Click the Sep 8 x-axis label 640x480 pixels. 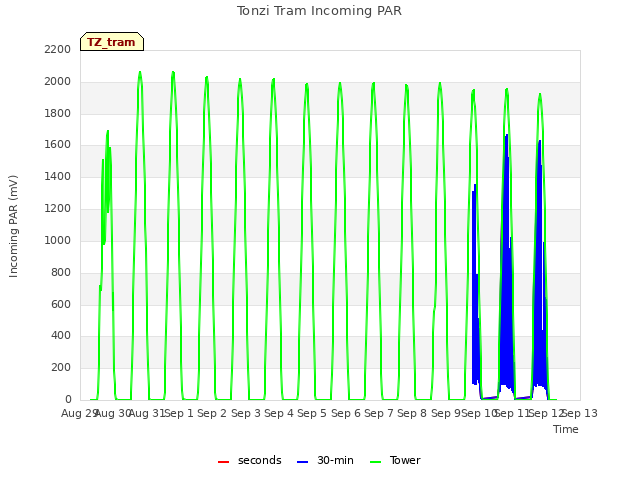click(x=412, y=413)
